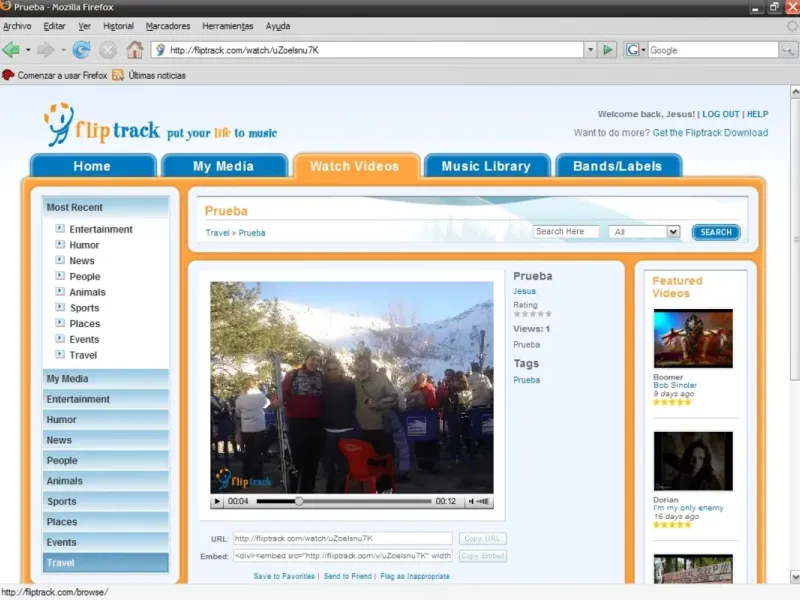Open the Herramientas menu

tap(228, 26)
